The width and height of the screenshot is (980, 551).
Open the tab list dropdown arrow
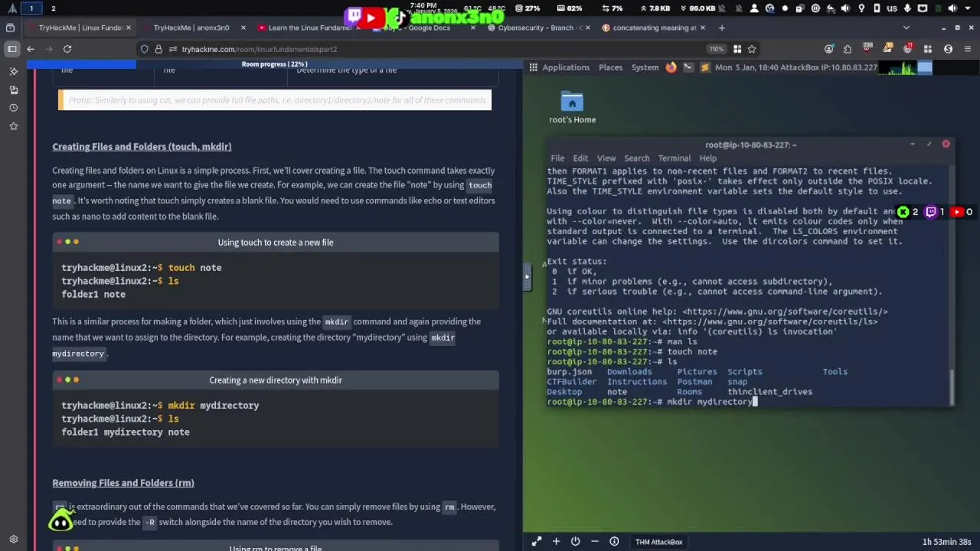[x=906, y=28]
